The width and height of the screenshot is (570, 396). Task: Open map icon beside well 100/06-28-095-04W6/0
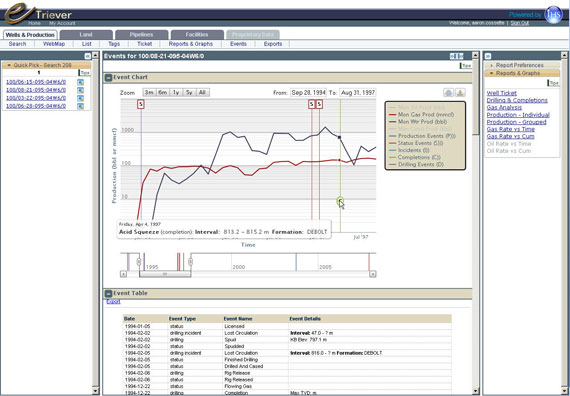pyautogui.click(x=80, y=106)
